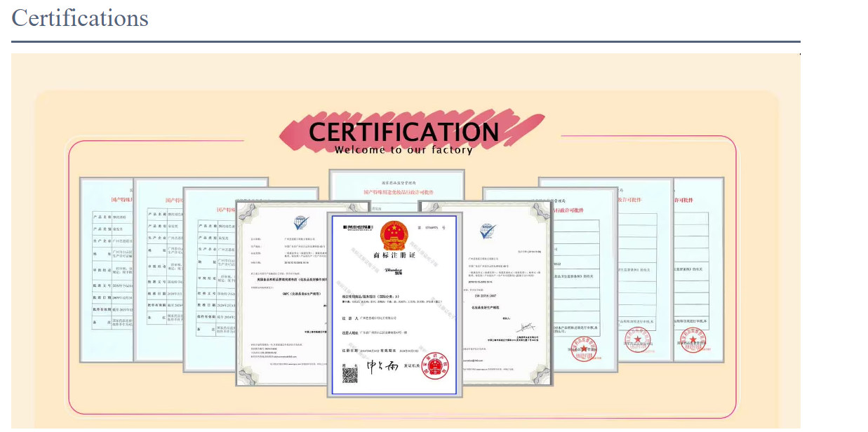Open the top-center 国家药品监督管理局 license document
The height and width of the screenshot is (432, 868).
397,189
